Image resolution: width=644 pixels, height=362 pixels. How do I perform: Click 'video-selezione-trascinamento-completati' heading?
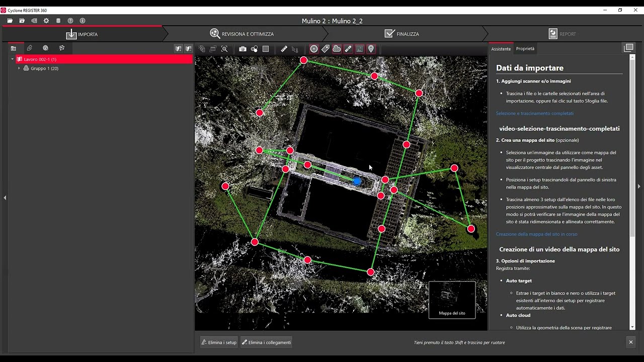(x=559, y=129)
